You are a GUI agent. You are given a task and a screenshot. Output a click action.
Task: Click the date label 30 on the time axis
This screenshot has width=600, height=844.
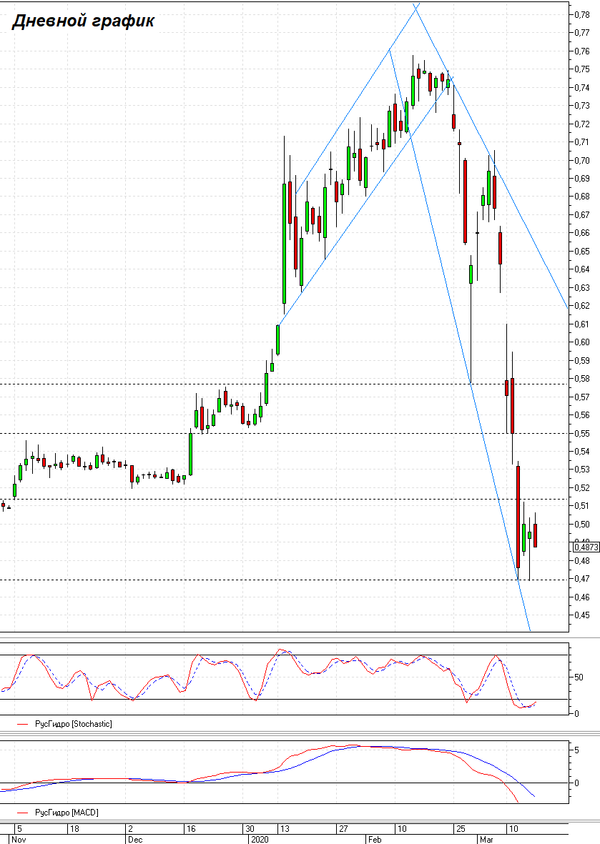coord(250,829)
